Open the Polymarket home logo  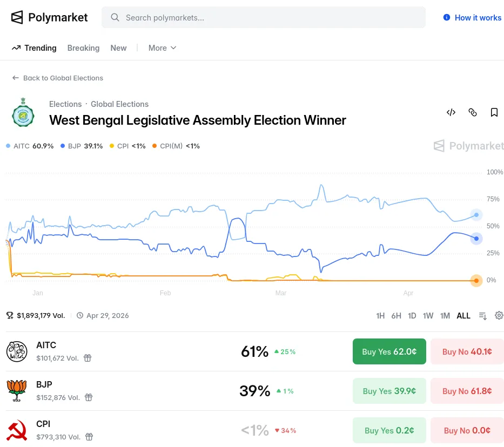pos(50,17)
